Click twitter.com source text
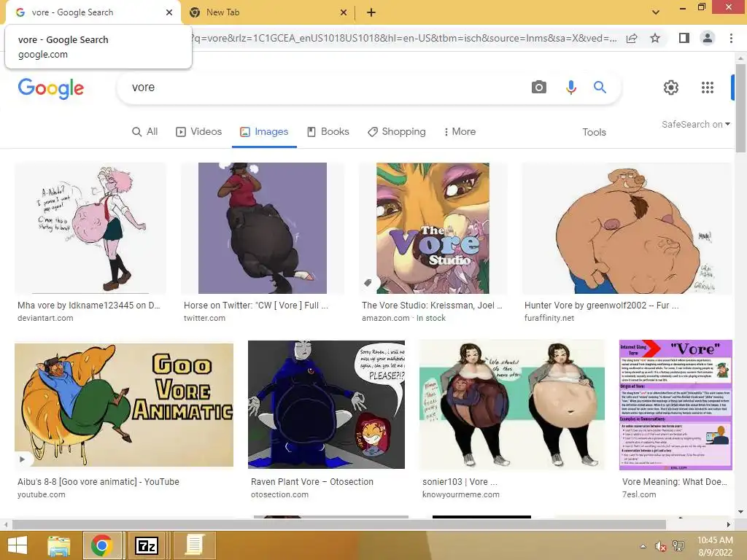 [204, 318]
